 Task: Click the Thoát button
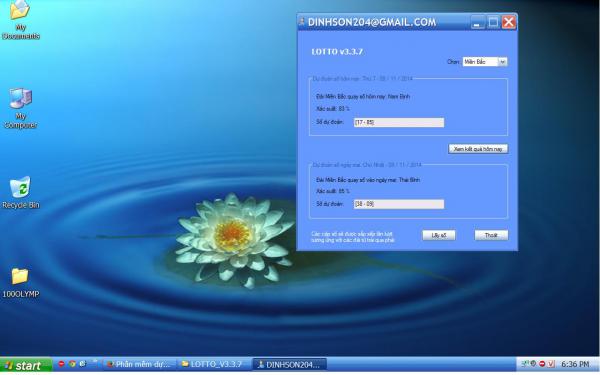[491, 235]
